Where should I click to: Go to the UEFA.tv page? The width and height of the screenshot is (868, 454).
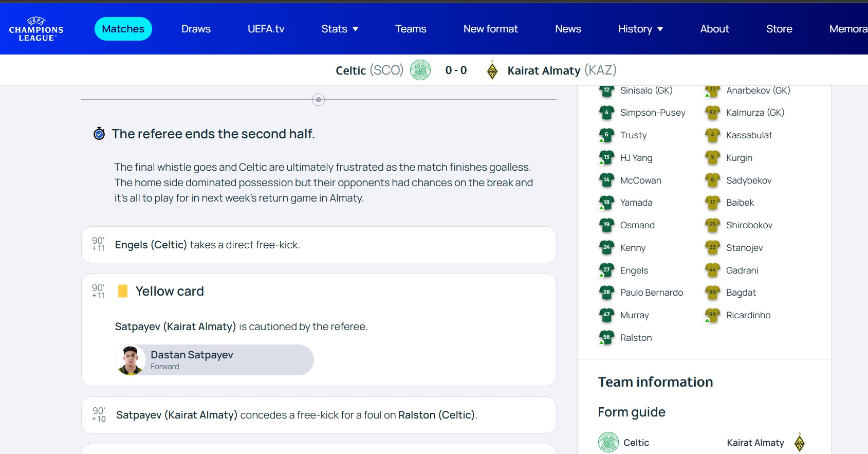point(266,29)
